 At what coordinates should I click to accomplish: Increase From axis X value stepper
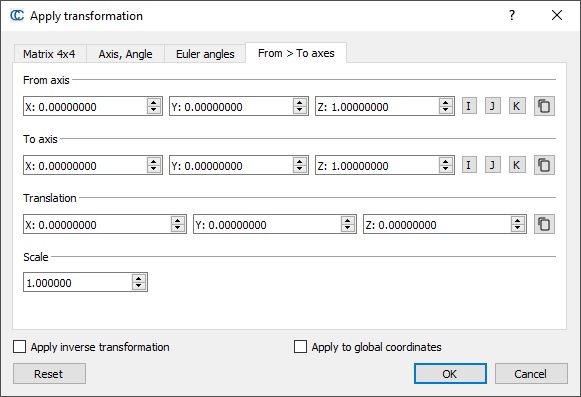pos(153,102)
